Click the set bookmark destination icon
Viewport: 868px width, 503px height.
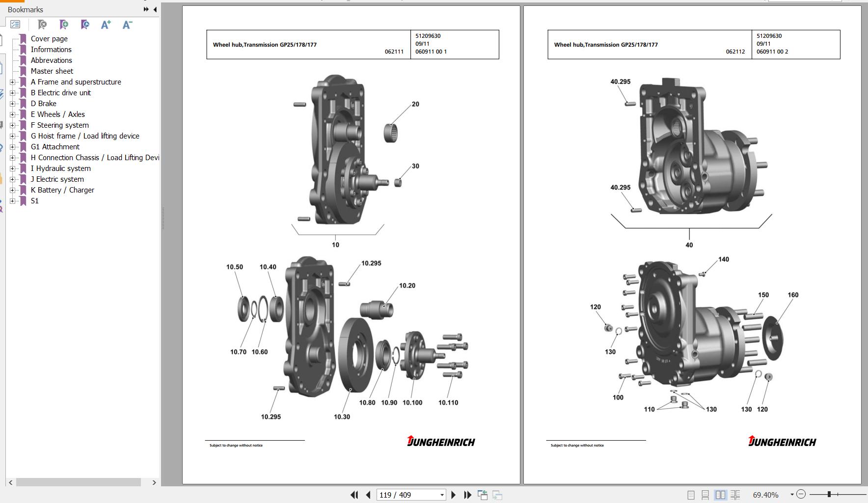[85, 24]
